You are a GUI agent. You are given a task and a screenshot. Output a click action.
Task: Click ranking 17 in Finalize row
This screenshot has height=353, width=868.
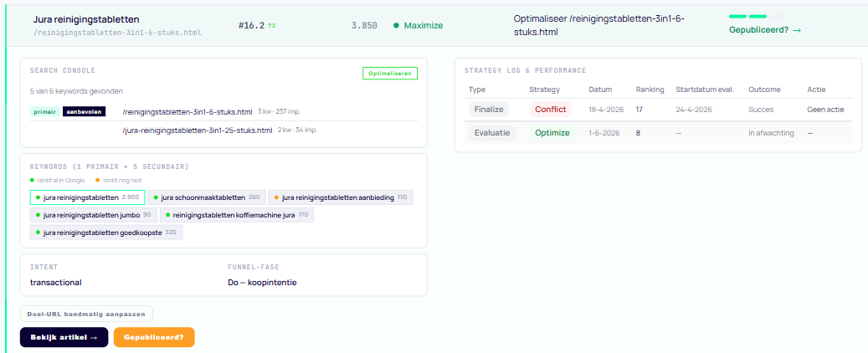point(639,110)
